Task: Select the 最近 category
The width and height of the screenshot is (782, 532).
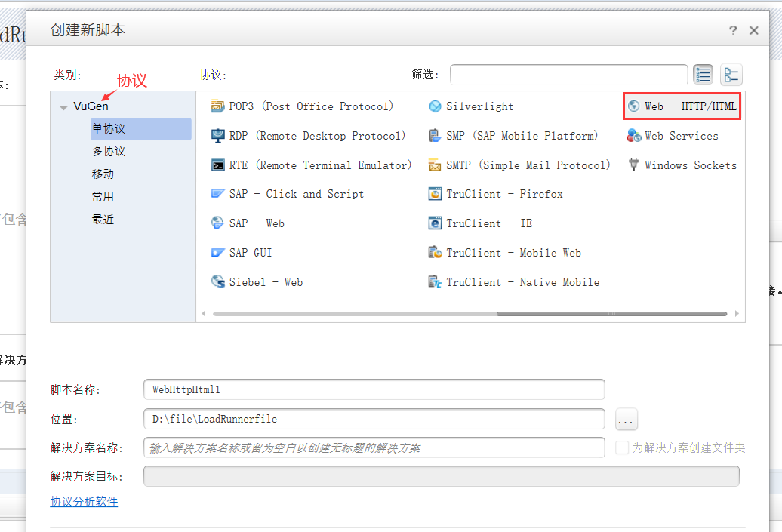Action: pos(103,220)
